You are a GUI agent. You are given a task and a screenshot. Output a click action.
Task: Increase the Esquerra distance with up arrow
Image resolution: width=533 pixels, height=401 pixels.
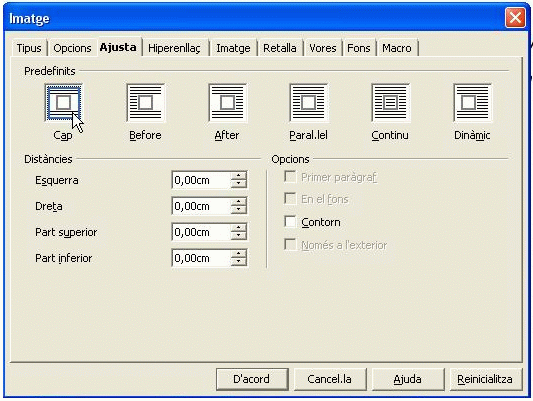point(238,176)
